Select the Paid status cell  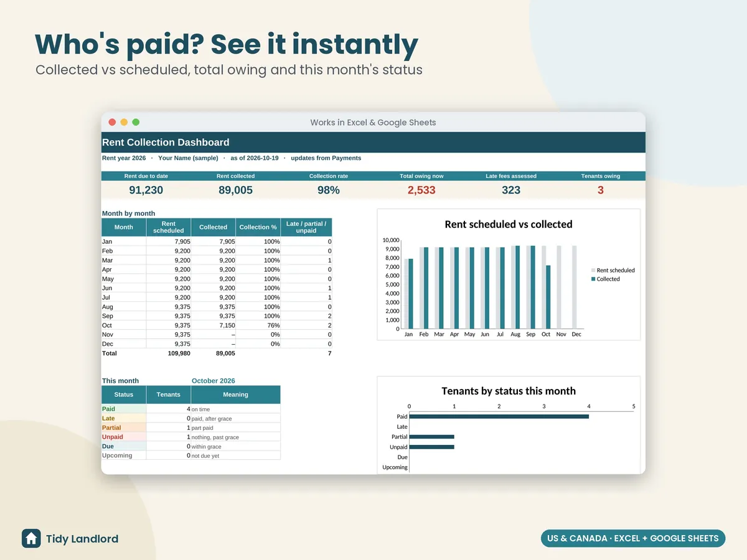(124, 409)
